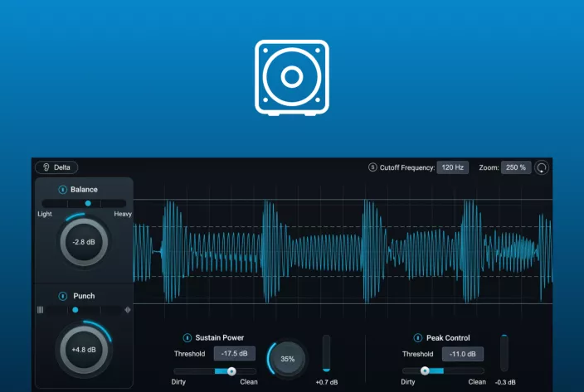Click the Cutoff Frequency 120 Hz field
Screen dimensions: 584x392
click(x=453, y=167)
